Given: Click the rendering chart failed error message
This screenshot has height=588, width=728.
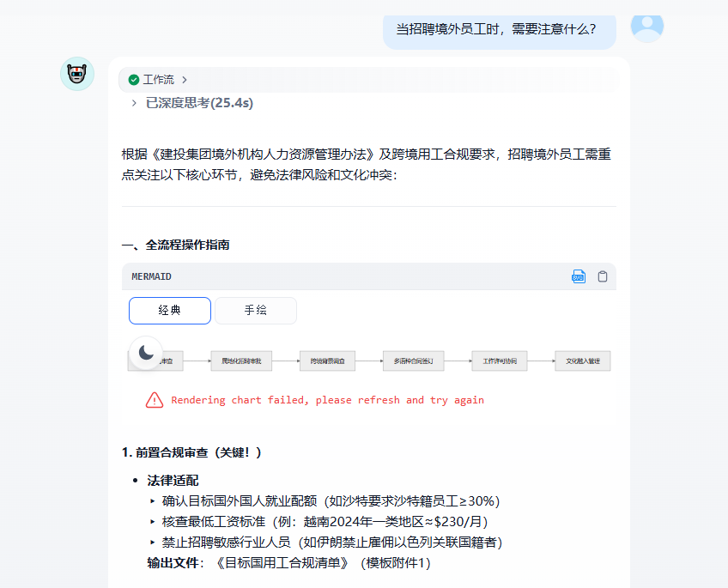Looking at the screenshot, I should tap(327, 400).
